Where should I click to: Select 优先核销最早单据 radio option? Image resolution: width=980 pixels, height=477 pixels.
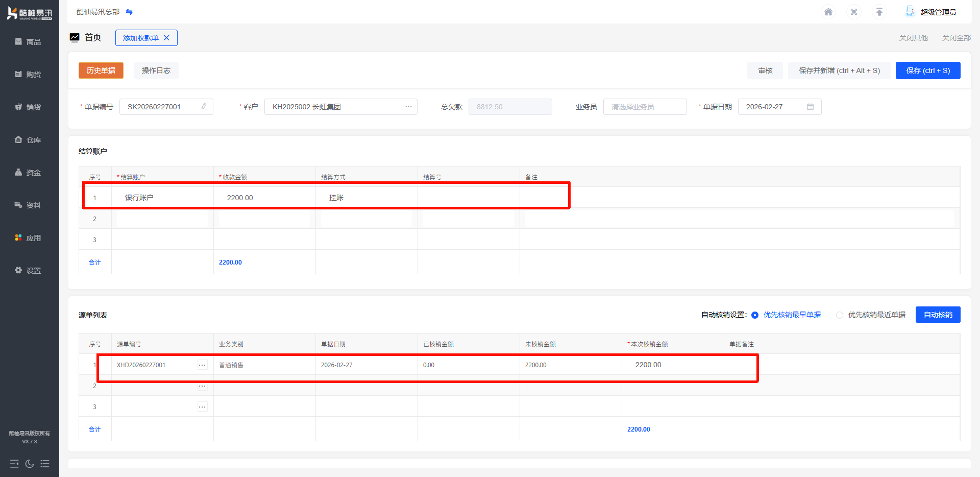point(755,315)
